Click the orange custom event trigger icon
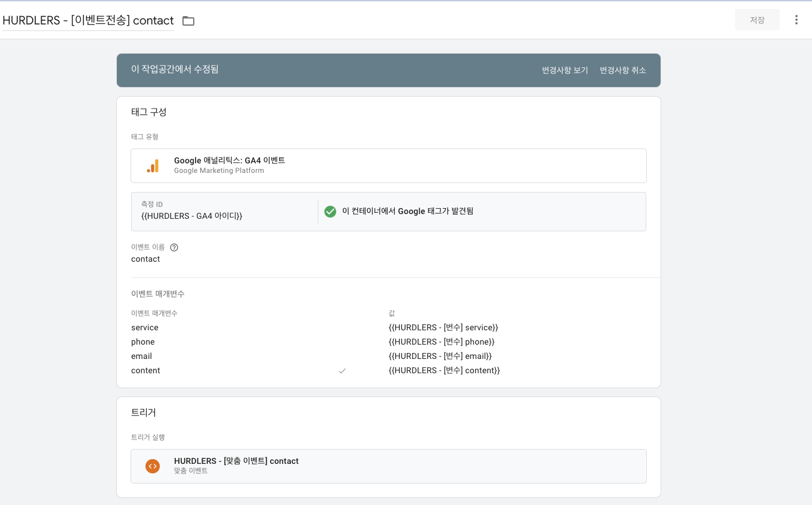Screen dimensions: 812x505 point(153,466)
